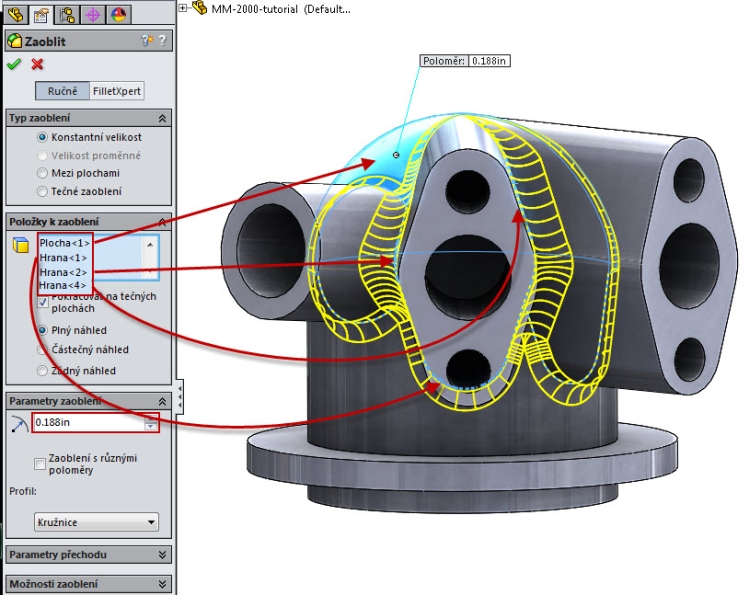Switch to the PropertyManager tab icon
This screenshot has width=750, height=595.
point(42,14)
